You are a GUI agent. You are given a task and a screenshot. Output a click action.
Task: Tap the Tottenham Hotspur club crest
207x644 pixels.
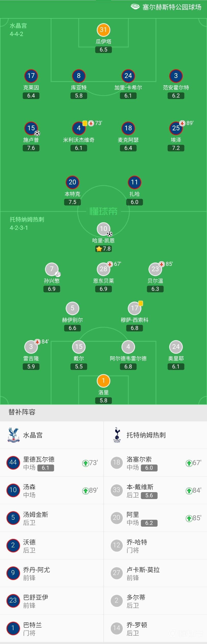tap(117, 435)
